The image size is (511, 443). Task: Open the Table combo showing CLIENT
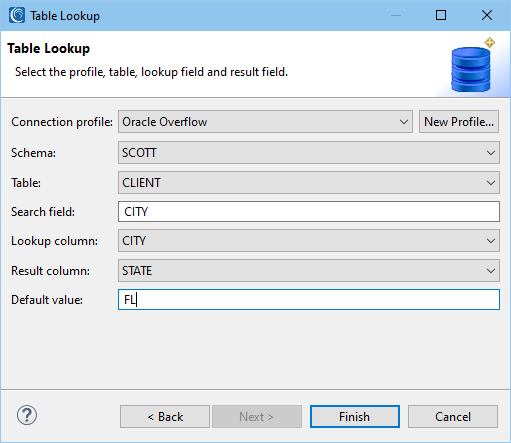click(309, 183)
